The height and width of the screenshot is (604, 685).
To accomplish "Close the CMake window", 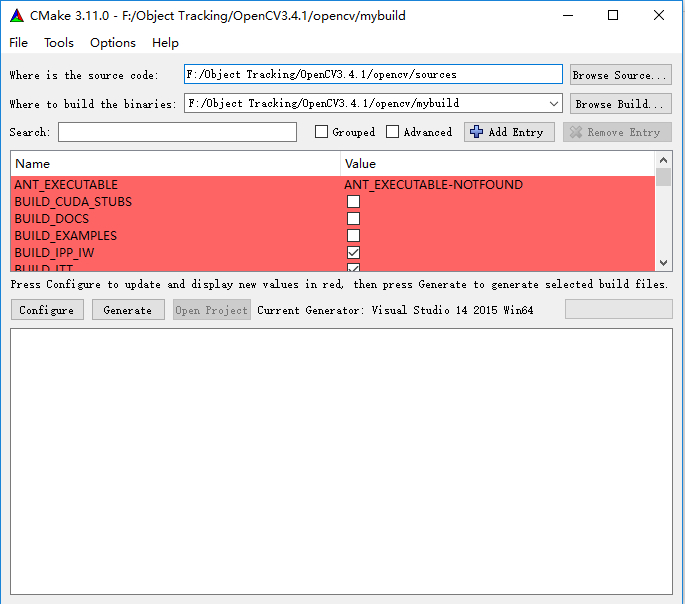I will (659, 16).
